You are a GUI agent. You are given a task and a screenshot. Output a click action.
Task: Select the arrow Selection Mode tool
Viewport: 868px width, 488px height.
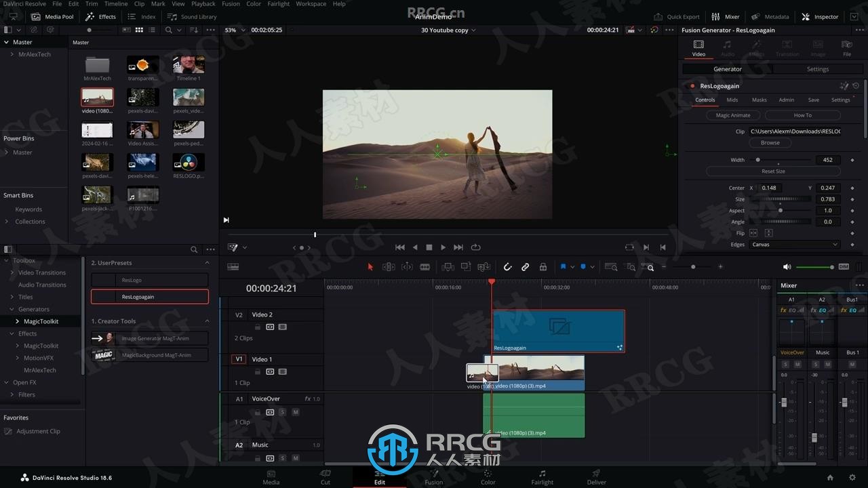tap(370, 267)
